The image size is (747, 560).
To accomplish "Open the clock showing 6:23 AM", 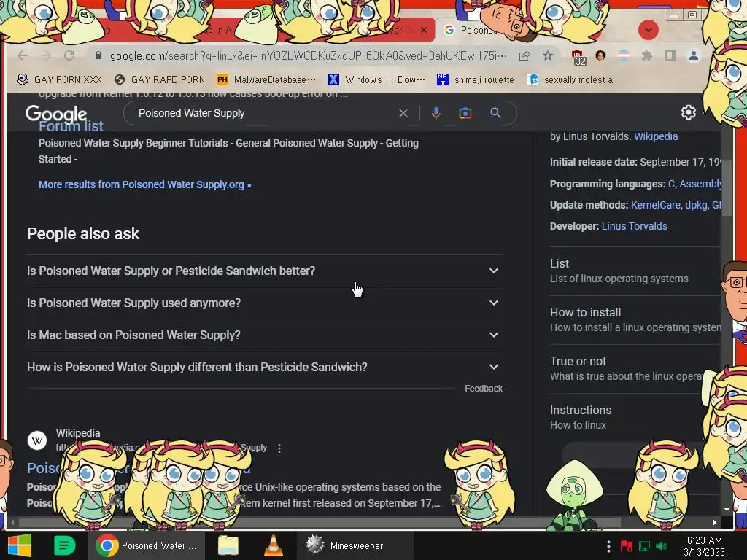I will coord(704,546).
